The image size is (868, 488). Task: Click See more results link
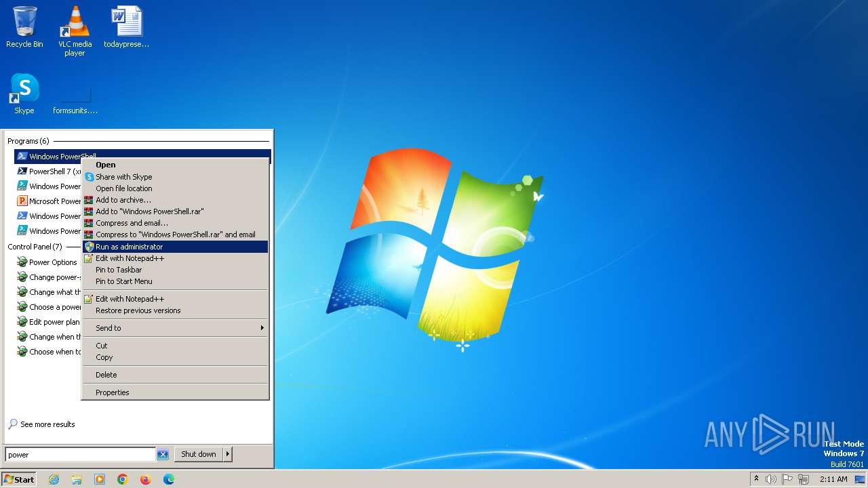pos(41,424)
